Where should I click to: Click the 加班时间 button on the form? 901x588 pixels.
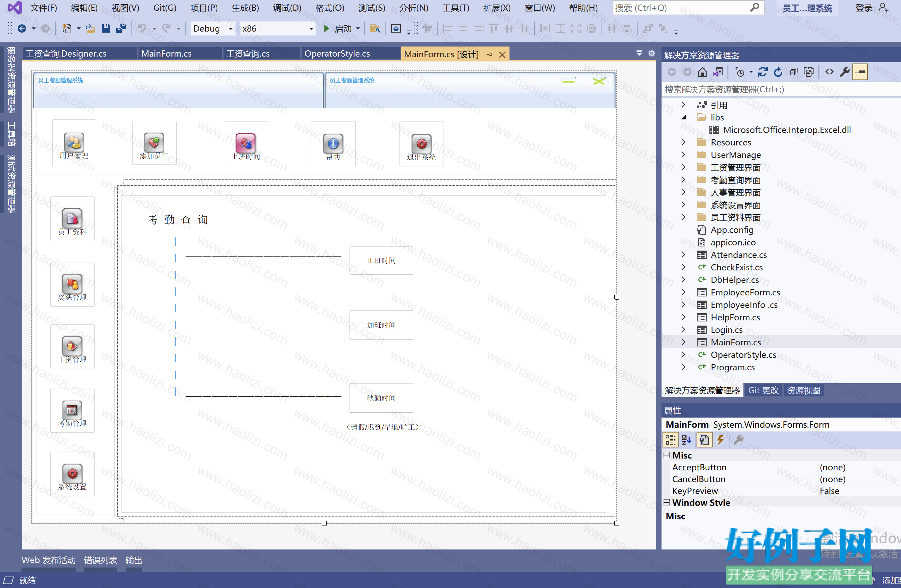[381, 325]
